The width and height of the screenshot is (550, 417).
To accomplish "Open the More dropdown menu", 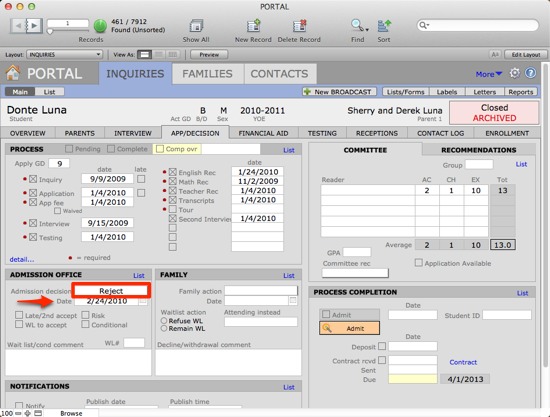I will [x=489, y=74].
